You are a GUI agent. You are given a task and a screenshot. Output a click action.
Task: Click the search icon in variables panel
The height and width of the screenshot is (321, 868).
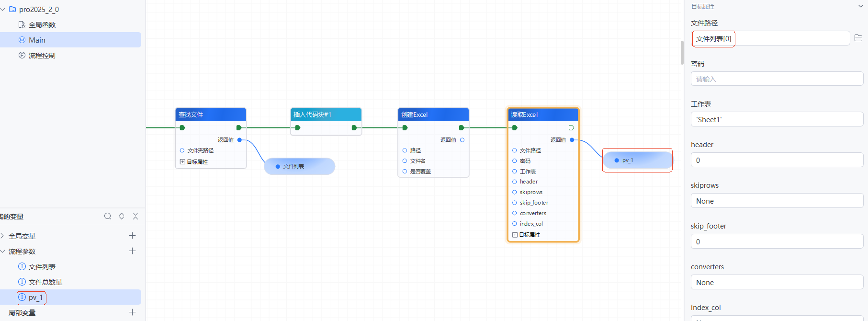pos(108,216)
